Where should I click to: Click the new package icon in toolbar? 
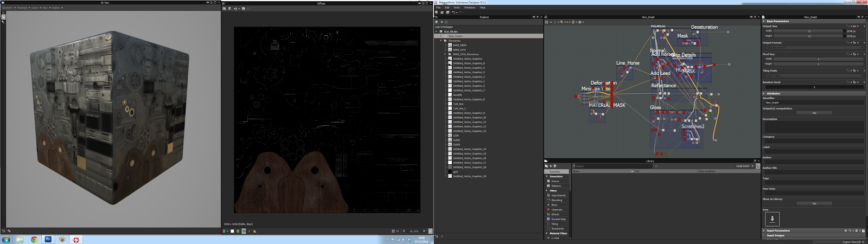pos(436,12)
